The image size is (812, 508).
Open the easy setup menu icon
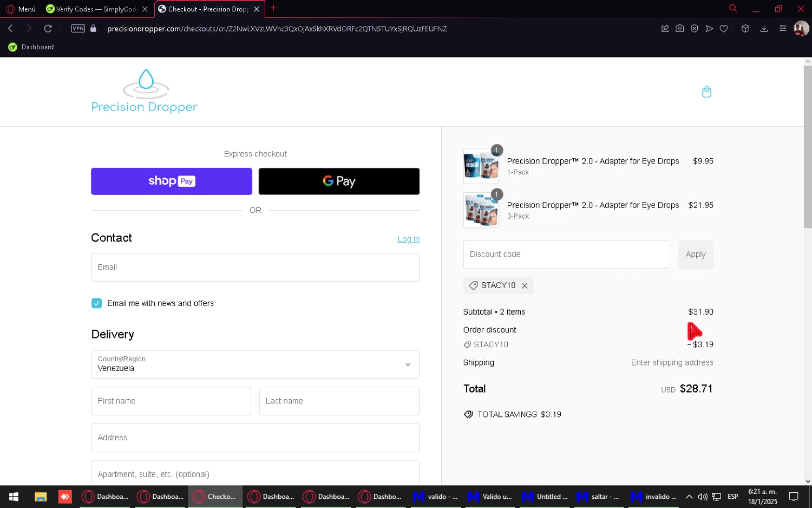pos(783,29)
